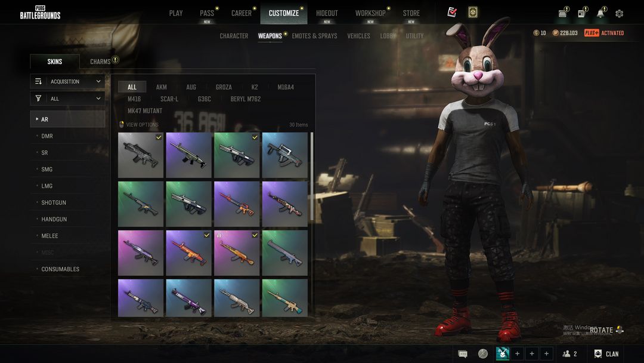Image resolution: width=644 pixels, height=363 pixels.
Task: Select the first gray rifle skin thumbnail
Action: point(141,155)
